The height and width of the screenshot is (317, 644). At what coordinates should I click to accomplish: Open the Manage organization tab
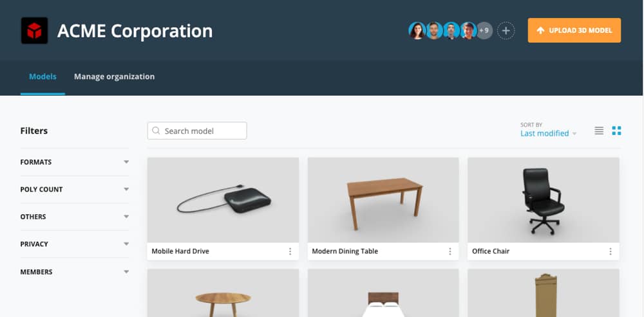[x=114, y=77]
